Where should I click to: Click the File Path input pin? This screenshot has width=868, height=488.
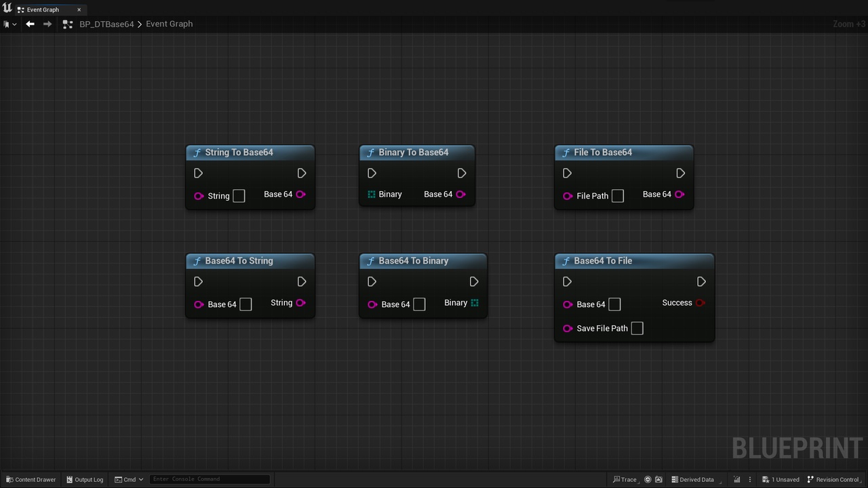(568, 196)
